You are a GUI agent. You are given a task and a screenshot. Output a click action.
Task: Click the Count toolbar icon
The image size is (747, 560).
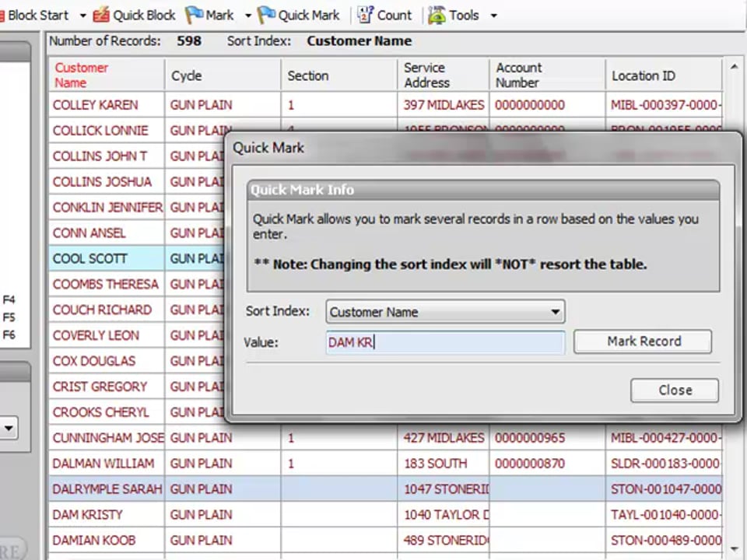(x=365, y=16)
